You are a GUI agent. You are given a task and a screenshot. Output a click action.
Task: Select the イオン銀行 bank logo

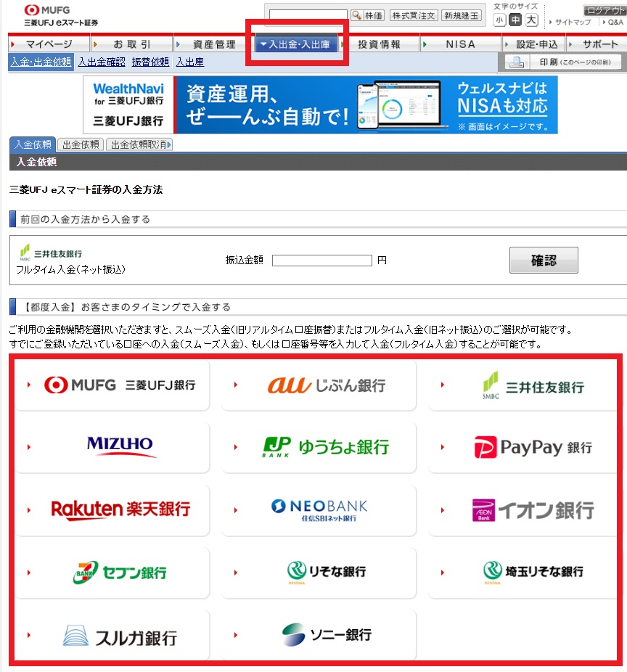click(533, 510)
